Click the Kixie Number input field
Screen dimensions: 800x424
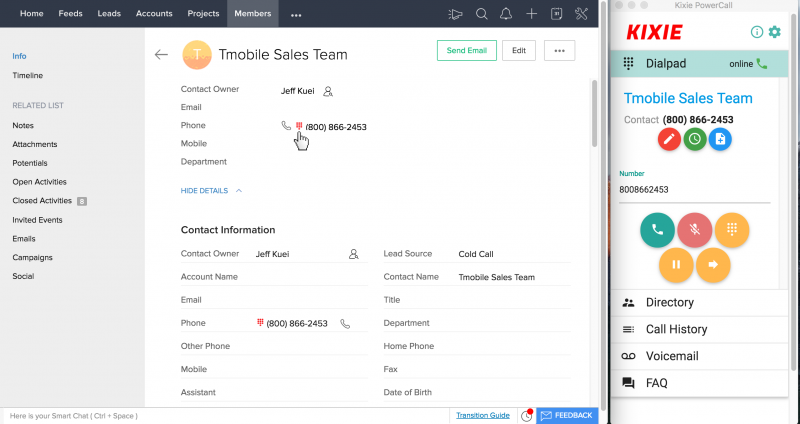click(x=694, y=190)
